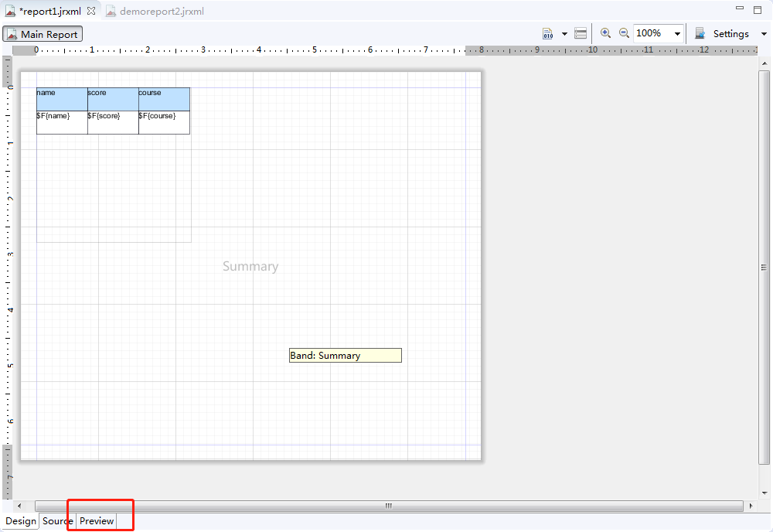Click the dataset view icon beside the datasource dropdown

(581, 33)
